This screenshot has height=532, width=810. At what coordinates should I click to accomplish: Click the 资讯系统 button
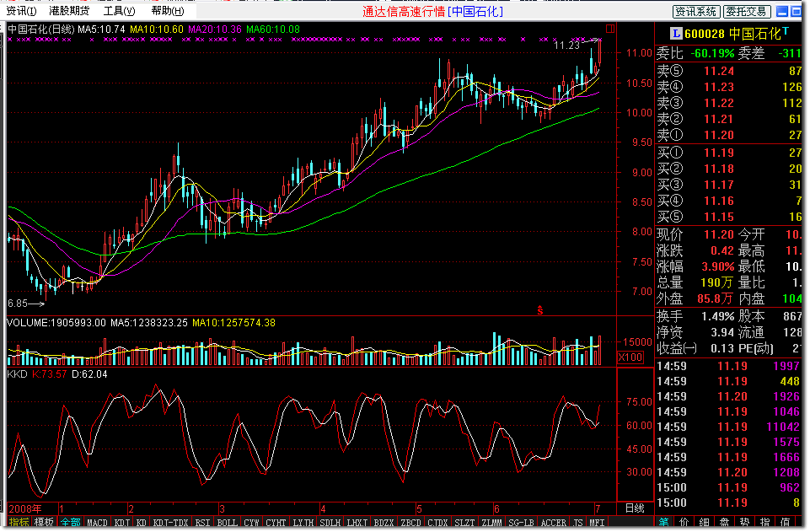(x=696, y=11)
